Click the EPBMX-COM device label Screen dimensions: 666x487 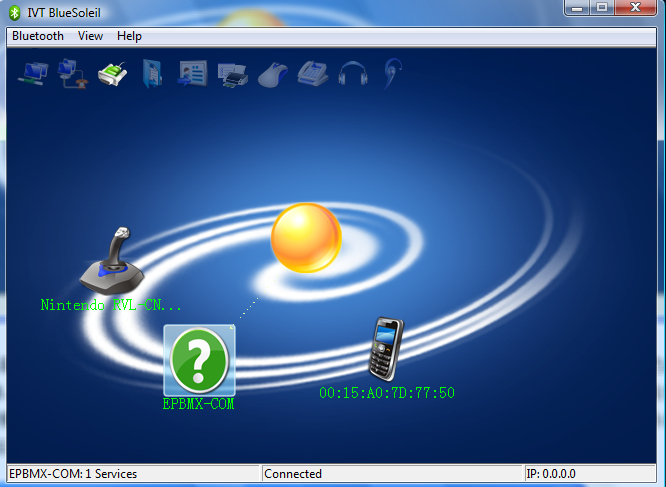[x=198, y=404]
